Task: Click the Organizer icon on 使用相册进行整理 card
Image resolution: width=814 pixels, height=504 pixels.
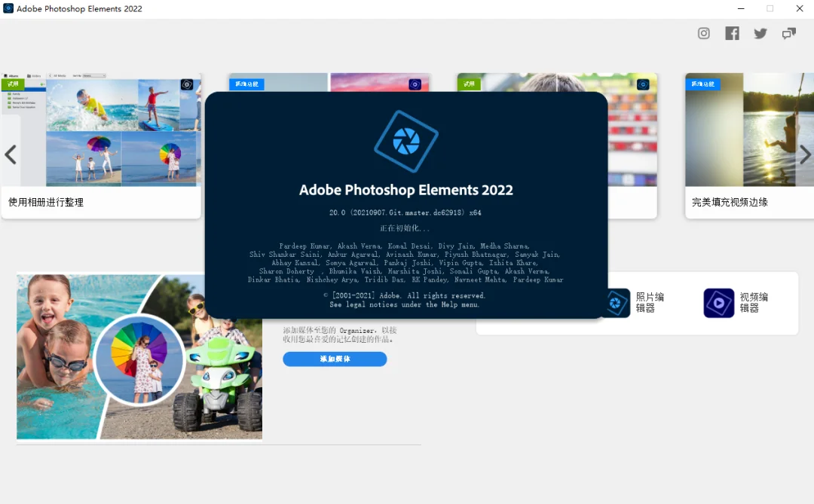Action: pyautogui.click(x=187, y=84)
